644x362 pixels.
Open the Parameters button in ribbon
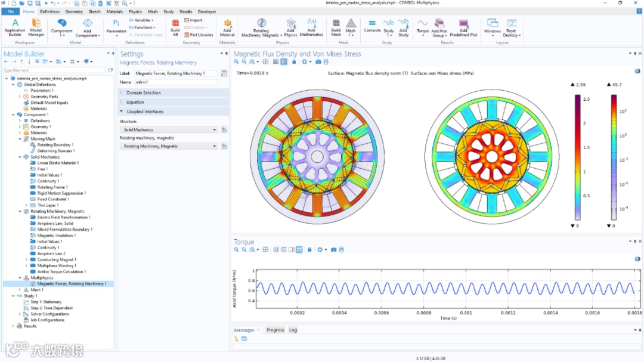[116, 27]
